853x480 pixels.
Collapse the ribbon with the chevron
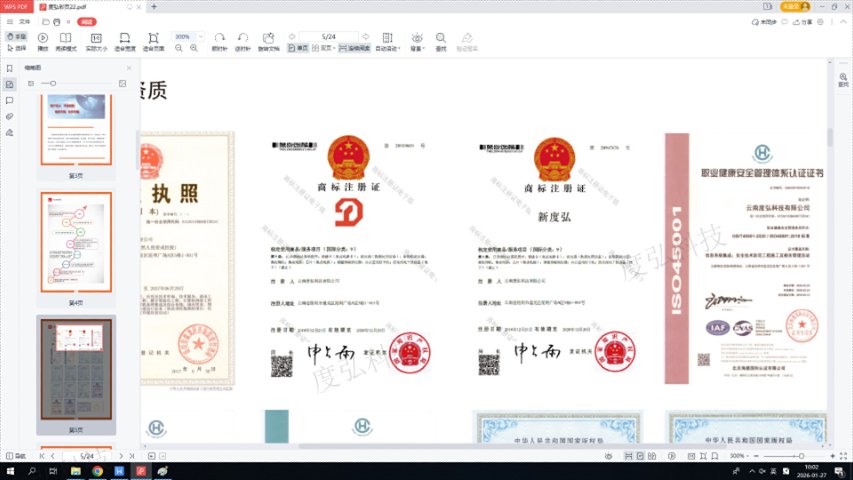coord(843,22)
